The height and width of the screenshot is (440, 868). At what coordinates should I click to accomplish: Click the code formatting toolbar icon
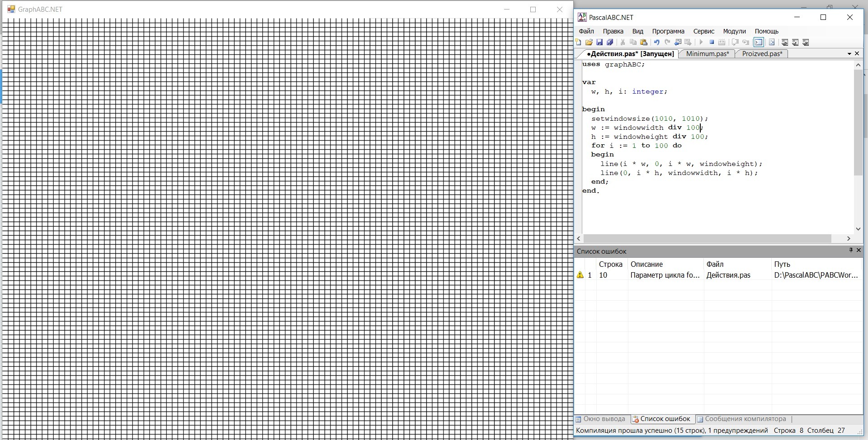[772, 43]
